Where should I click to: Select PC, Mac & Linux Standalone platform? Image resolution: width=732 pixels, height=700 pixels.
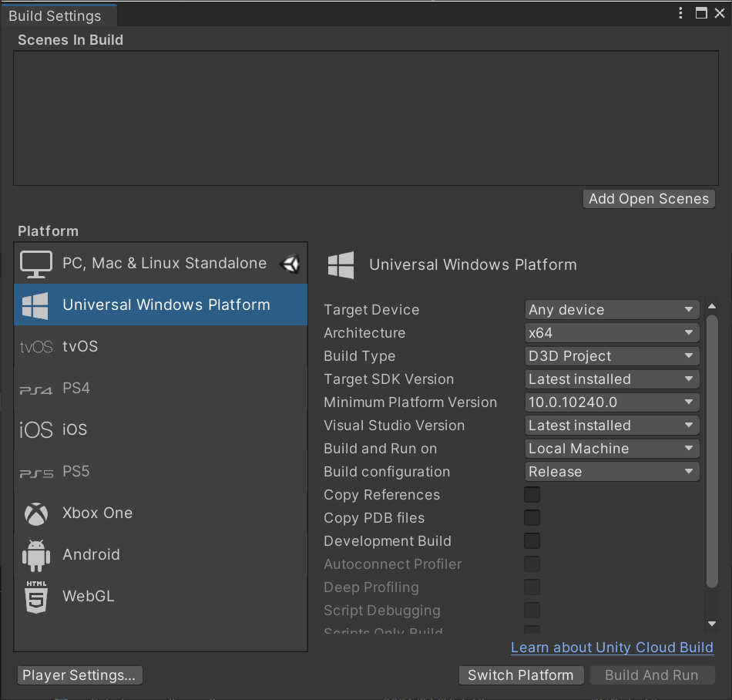click(x=160, y=264)
